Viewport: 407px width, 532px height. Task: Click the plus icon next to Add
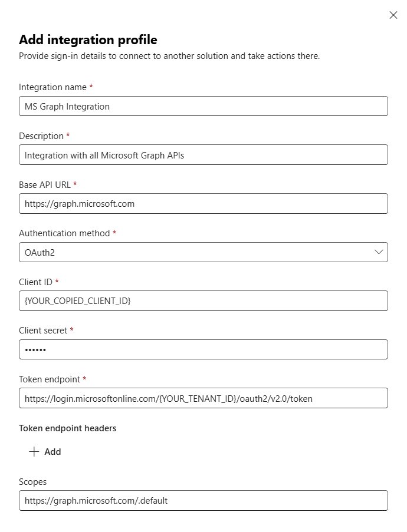(34, 452)
